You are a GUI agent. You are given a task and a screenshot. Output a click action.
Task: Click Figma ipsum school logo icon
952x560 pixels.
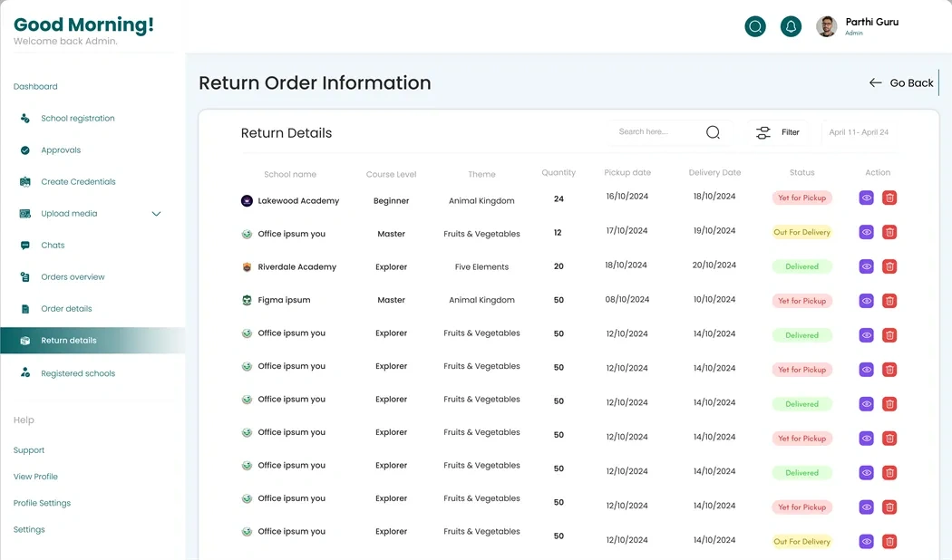pos(247,300)
